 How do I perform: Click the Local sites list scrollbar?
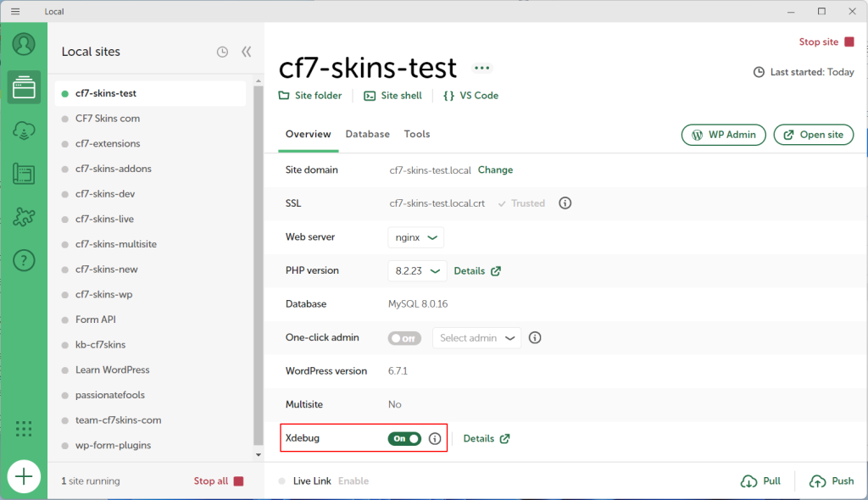(x=259, y=254)
